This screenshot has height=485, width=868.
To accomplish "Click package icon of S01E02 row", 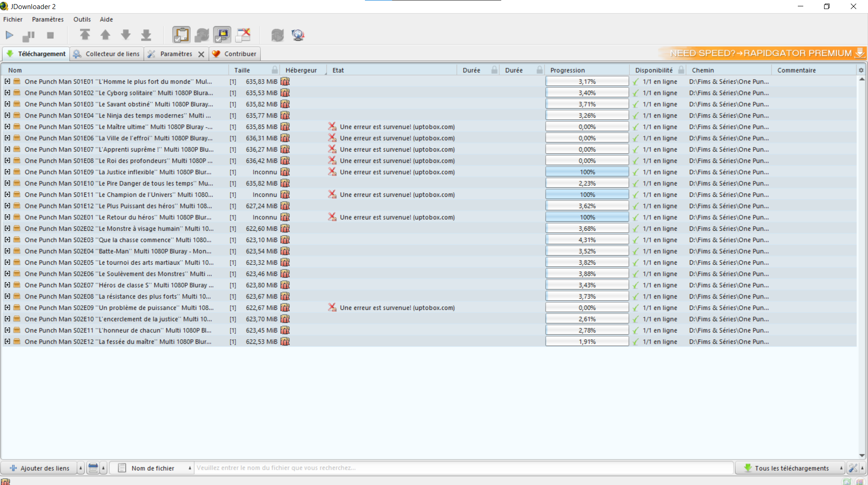I will [x=17, y=93].
